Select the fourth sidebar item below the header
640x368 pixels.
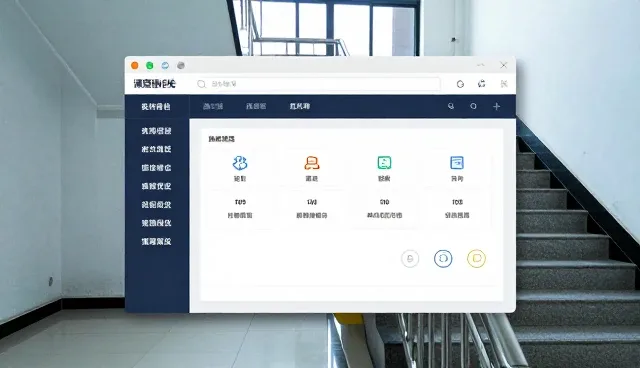[156, 186]
